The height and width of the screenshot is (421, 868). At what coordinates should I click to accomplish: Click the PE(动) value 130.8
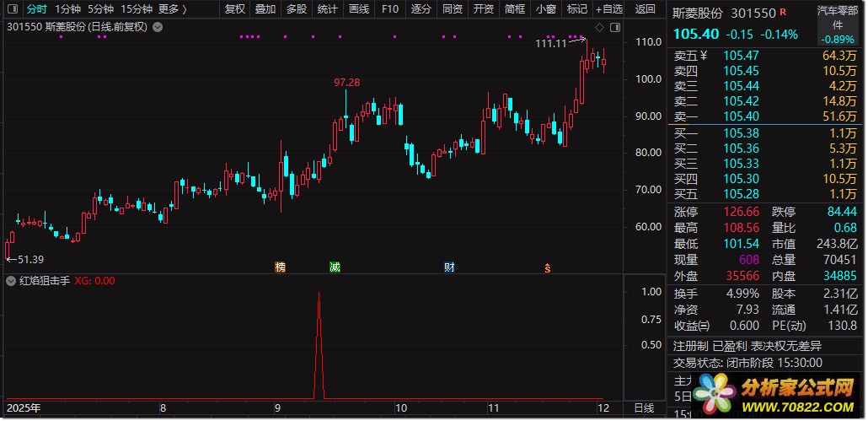841,326
